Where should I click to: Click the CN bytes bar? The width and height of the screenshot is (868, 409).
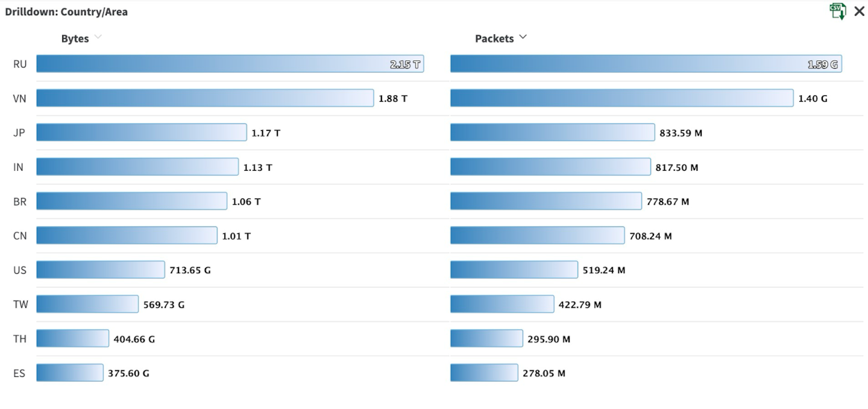[x=127, y=235]
